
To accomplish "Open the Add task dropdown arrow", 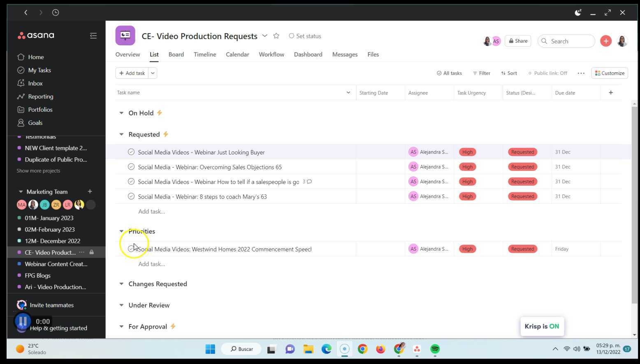I will [153, 73].
